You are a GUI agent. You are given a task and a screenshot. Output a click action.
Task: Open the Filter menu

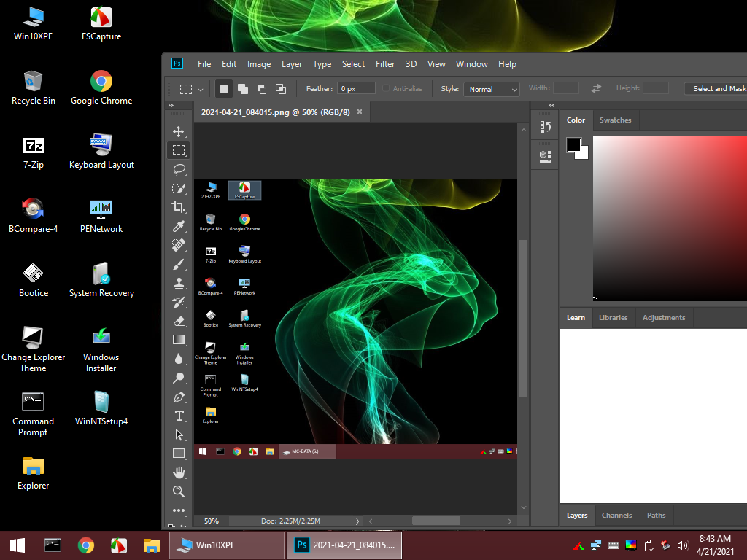tap(385, 64)
